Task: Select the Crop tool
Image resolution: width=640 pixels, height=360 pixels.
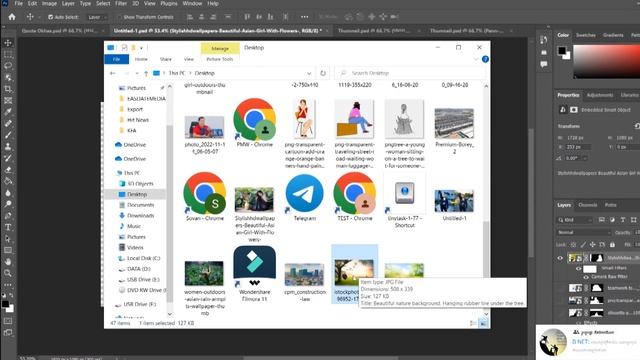Action: [x=8, y=89]
